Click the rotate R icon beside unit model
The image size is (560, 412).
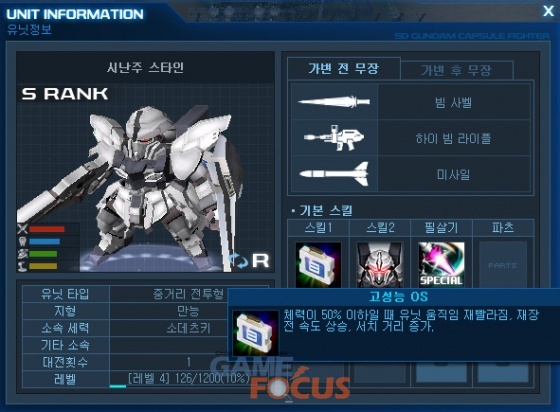click(x=249, y=261)
